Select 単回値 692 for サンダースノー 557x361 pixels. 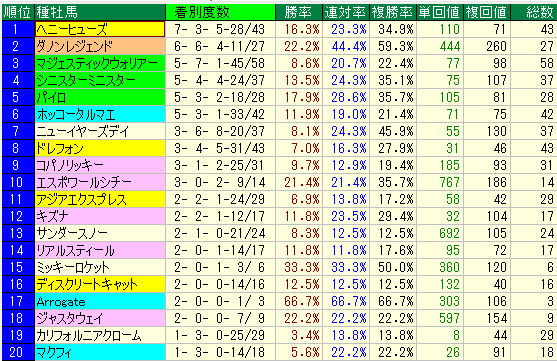[x=449, y=233]
